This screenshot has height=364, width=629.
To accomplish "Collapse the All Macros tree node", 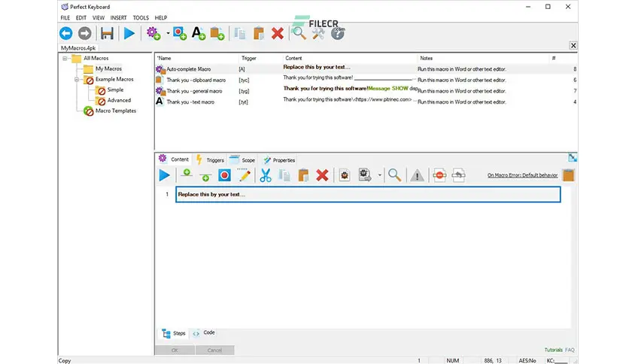I will coord(65,59).
